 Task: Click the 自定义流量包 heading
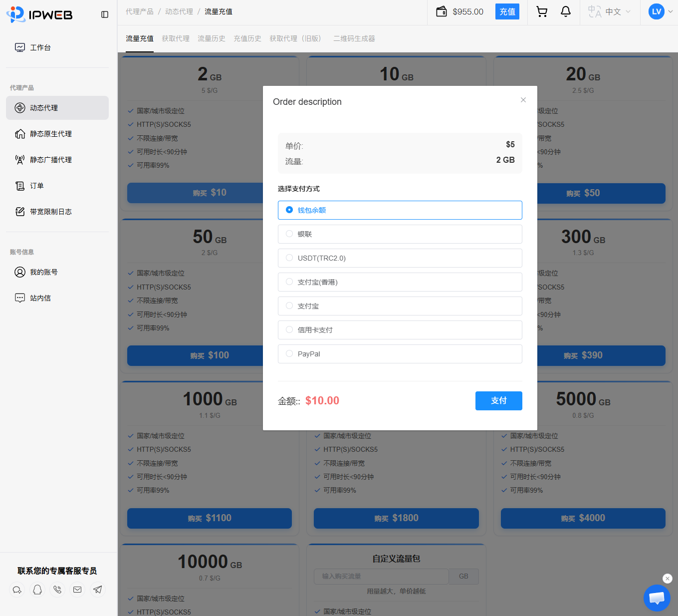[396, 559]
